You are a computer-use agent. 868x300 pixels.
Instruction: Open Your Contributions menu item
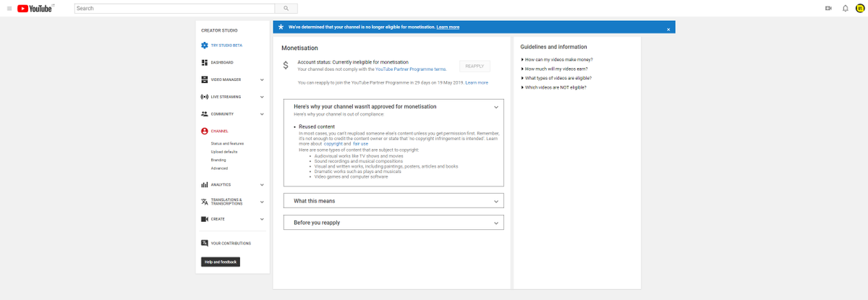coord(231,244)
